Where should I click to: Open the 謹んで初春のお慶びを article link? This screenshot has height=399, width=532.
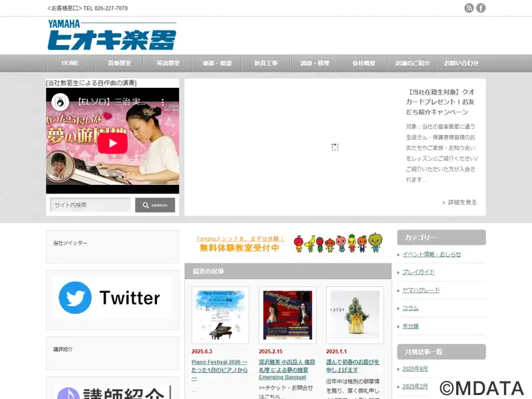click(x=353, y=366)
